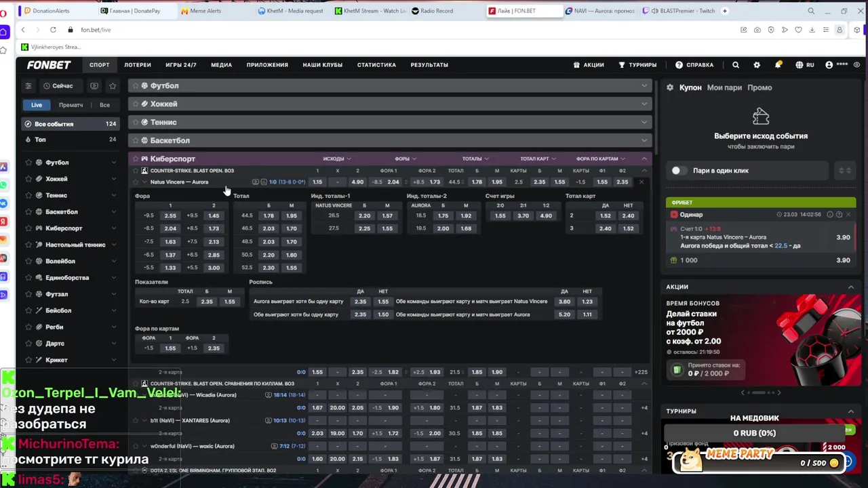Click the broadcast icon beside Сейчас
Screen dimensions: 868x488
coord(94,86)
